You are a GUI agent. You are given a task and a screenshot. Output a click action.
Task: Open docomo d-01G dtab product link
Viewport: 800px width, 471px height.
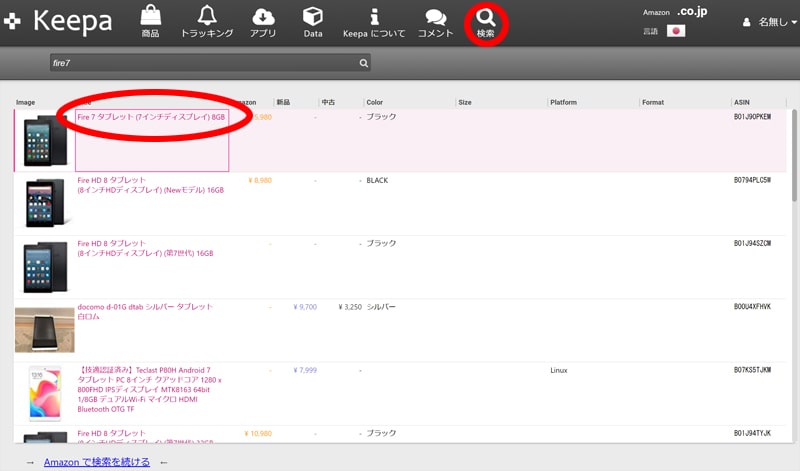coord(145,311)
